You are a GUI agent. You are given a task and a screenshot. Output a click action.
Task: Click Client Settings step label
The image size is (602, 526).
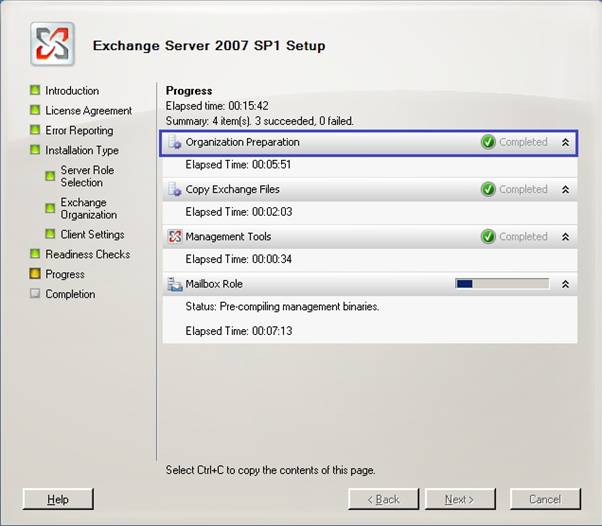click(x=93, y=234)
